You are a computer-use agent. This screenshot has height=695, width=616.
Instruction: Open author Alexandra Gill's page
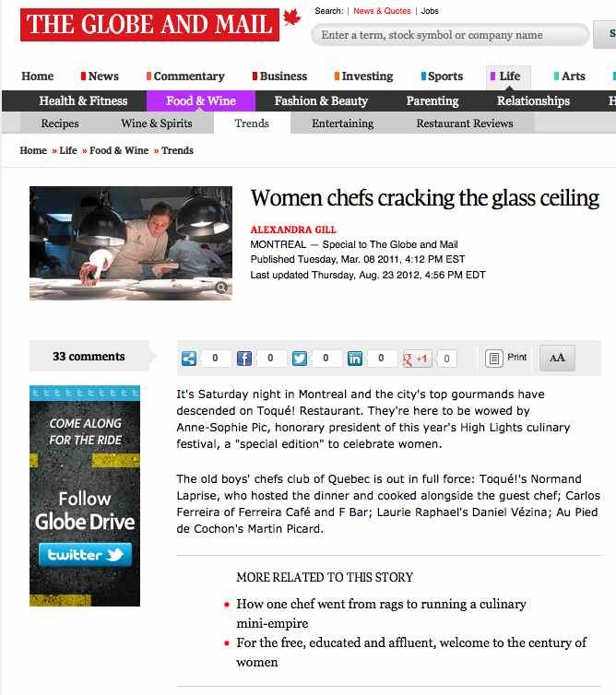coord(293,230)
